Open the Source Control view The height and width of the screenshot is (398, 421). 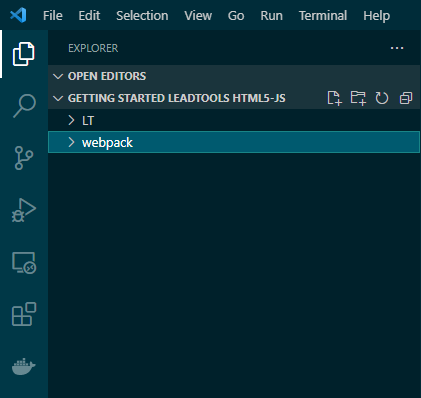24,158
